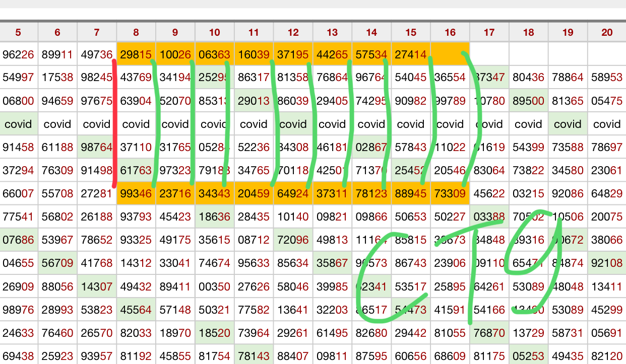Click the orange cell 29815

pos(136,54)
